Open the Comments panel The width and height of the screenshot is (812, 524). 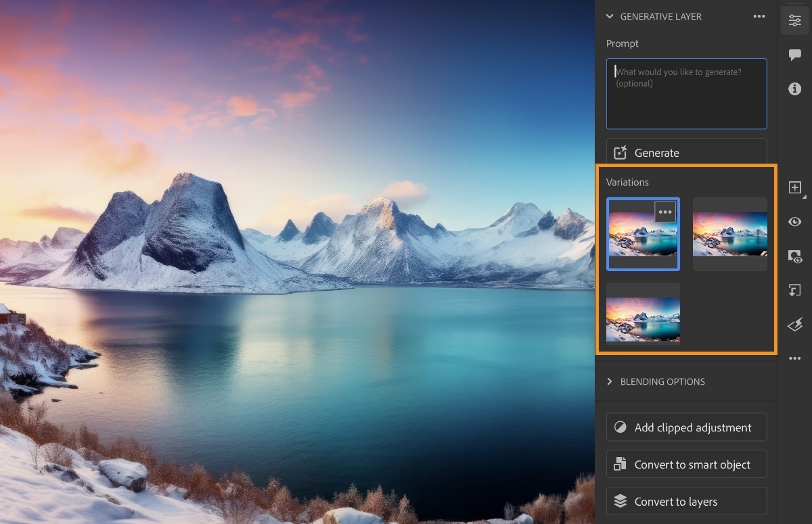(x=795, y=55)
